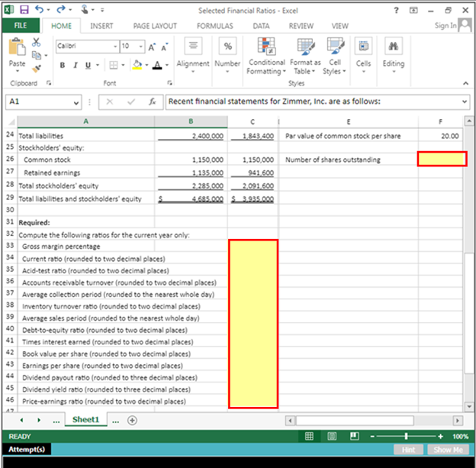
Task: Click the zoom slider handle
Action: pyautogui.click(x=406, y=437)
